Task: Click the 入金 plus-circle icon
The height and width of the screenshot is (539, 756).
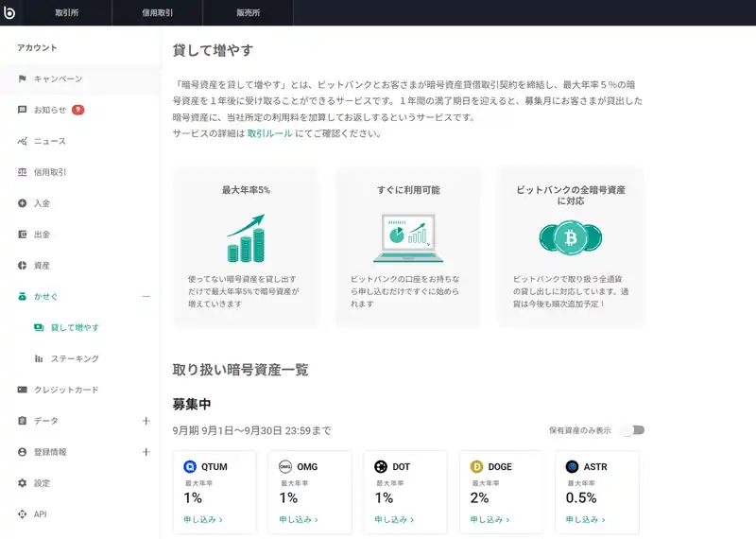Action: [22, 203]
